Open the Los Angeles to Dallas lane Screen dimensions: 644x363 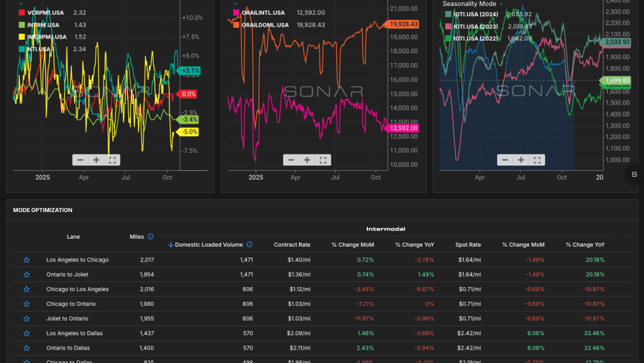(x=74, y=334)
